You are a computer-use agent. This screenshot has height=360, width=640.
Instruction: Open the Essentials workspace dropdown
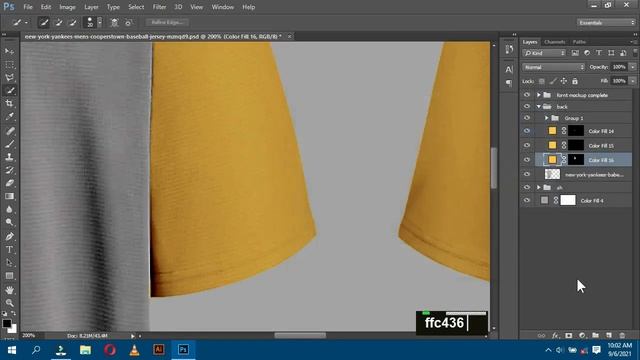pyautogui.click(x=606, y=22)
